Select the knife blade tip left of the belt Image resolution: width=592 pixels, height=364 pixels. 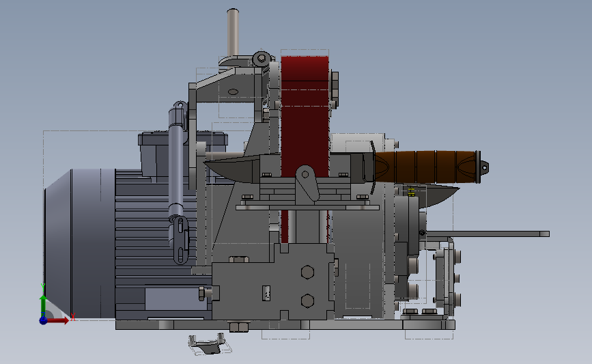[230, 169]
